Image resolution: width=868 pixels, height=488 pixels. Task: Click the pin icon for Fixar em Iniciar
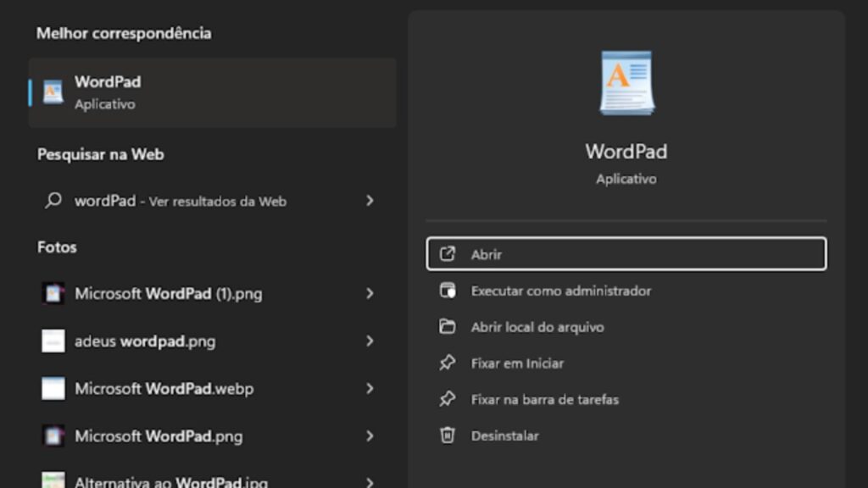(x=448, y=363)
